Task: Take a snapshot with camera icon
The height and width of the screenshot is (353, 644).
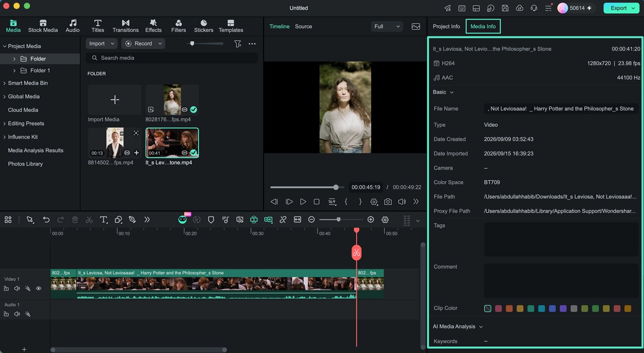Action: tap(388, 202)
